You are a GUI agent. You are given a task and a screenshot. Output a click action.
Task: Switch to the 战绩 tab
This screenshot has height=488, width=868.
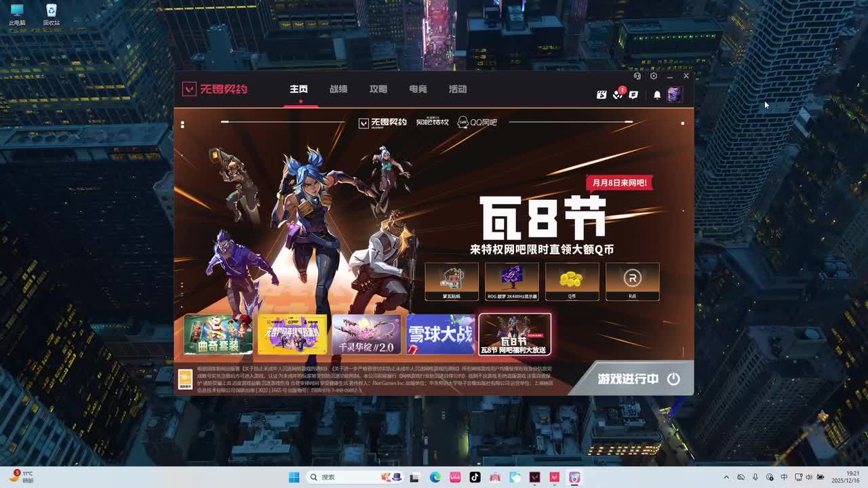(x=338, y=89)
